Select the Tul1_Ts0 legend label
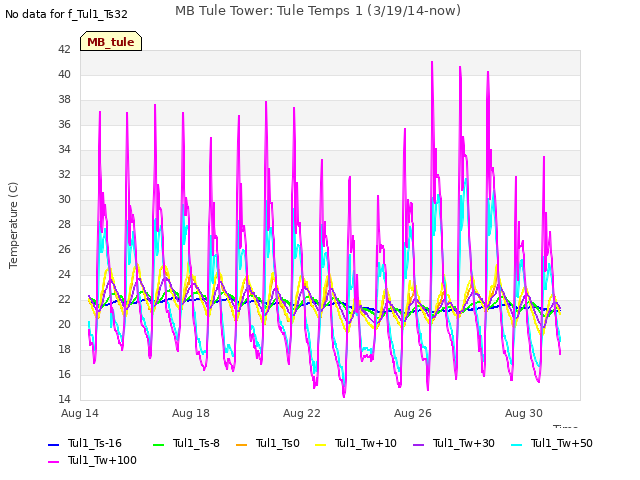640x480 pixels. (x=278, y=443)
